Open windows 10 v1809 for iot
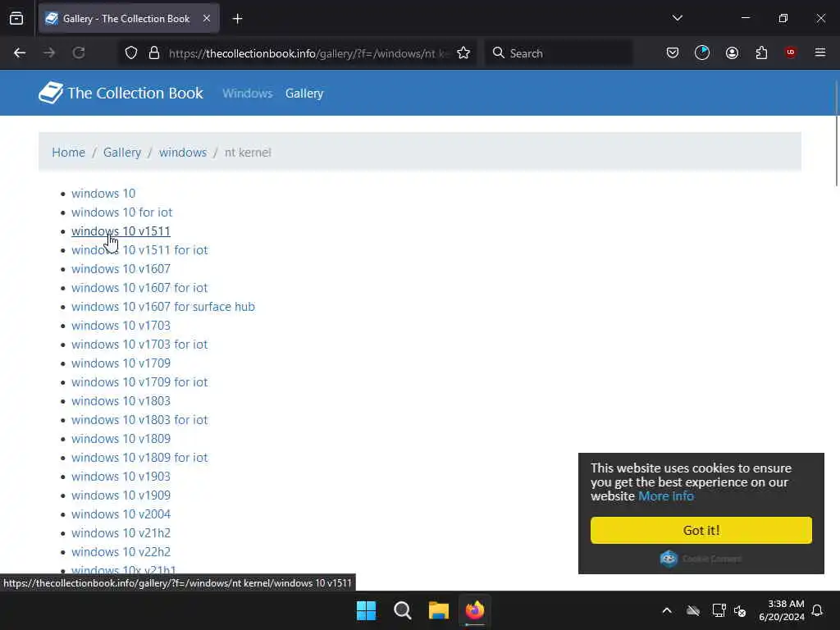 139,458
